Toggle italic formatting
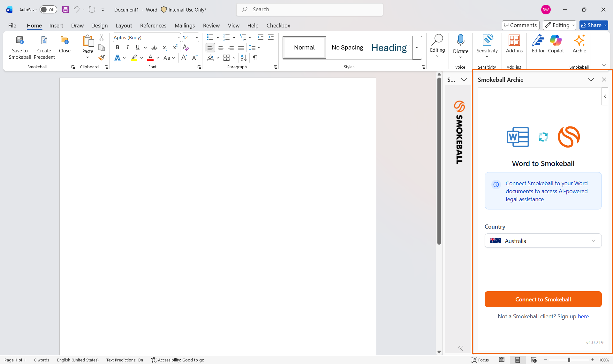Image resolution: width=613 pixels, height=364 pixels. pyautogui.click(x=127, y=48)
